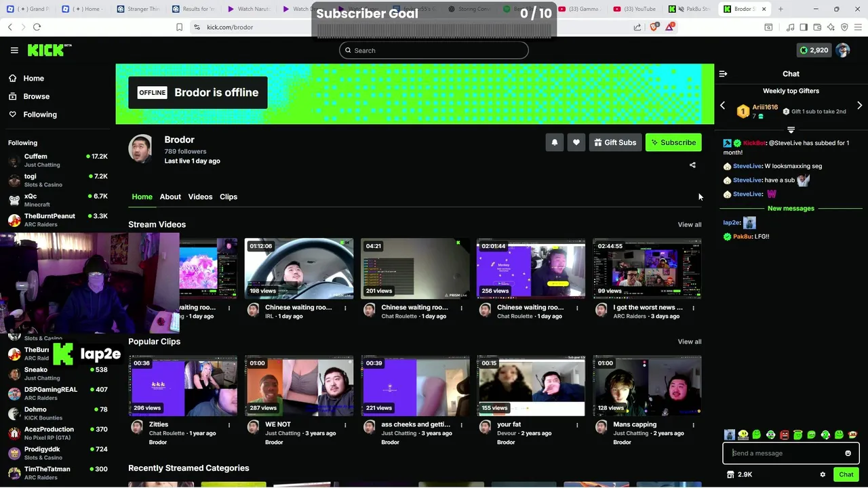Open the chat shop icon
Image resolution: width=868 pixels, height=488 pixels.
coord(730,474)
